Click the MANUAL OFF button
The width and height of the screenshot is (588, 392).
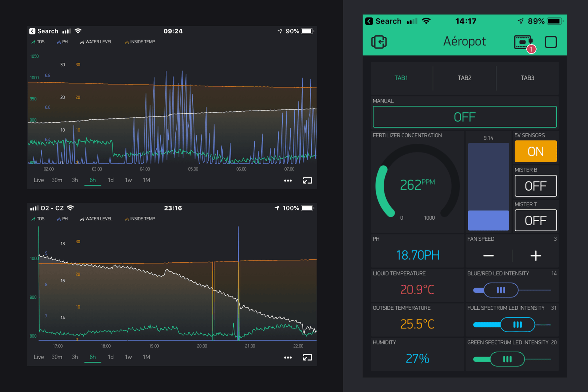pos(464,117)
